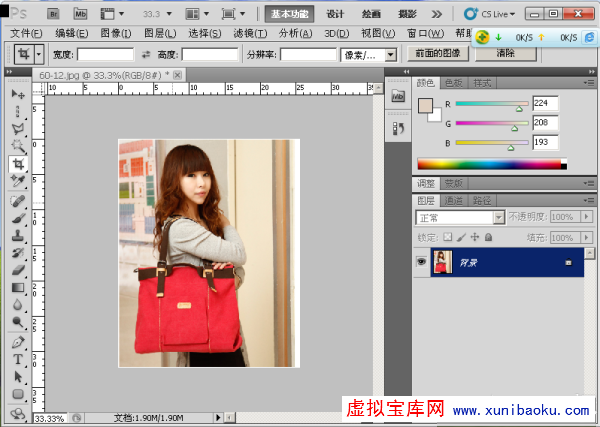Click the 前面的图像 button
The width and height of the screenshot is (600, 427).
tap(437, 54)
